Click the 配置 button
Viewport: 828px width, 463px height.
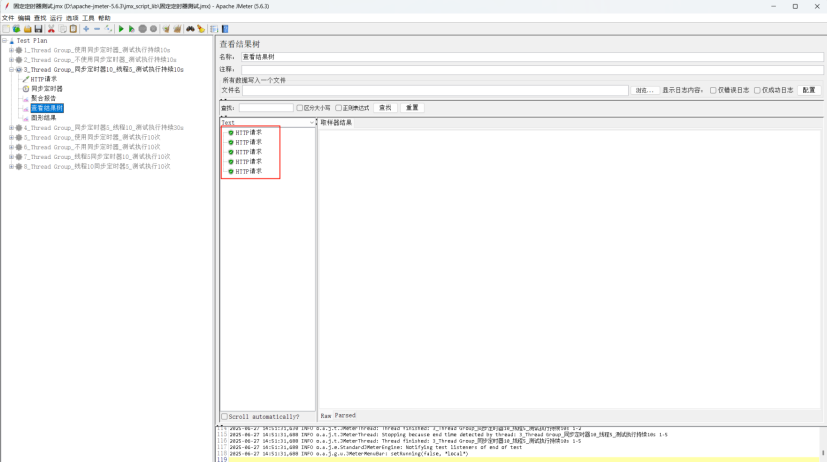pos(809,90)
